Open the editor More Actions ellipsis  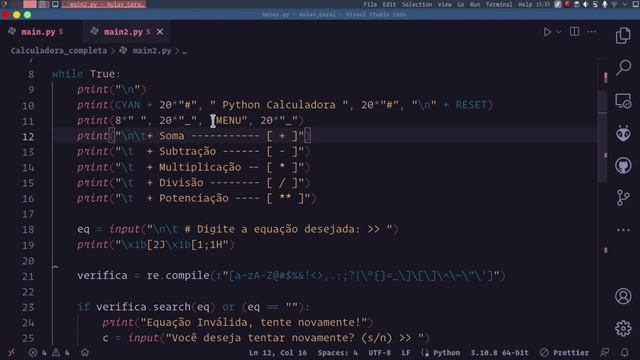tap(592, 31)
